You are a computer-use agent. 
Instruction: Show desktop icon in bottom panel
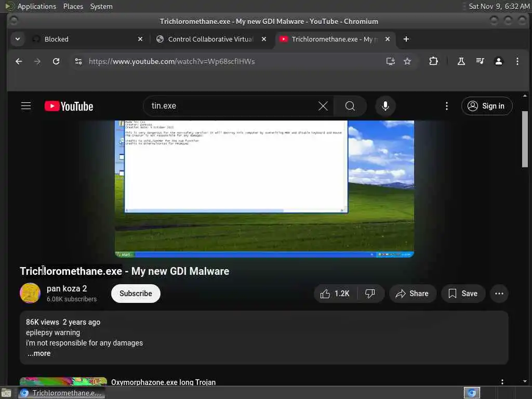point(6,393)
